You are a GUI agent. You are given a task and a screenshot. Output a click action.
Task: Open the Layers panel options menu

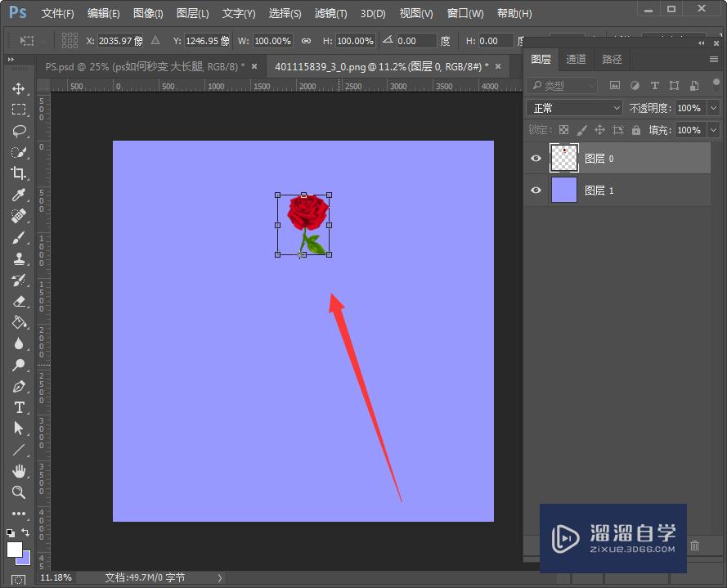714,60
